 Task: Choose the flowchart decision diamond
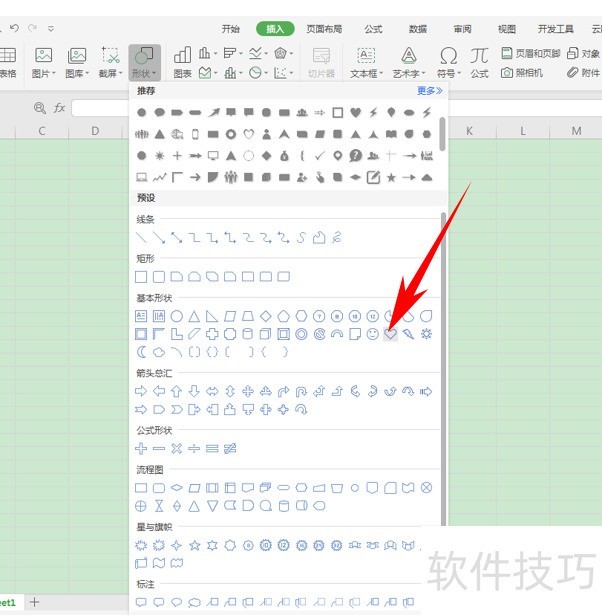point(176,488)
